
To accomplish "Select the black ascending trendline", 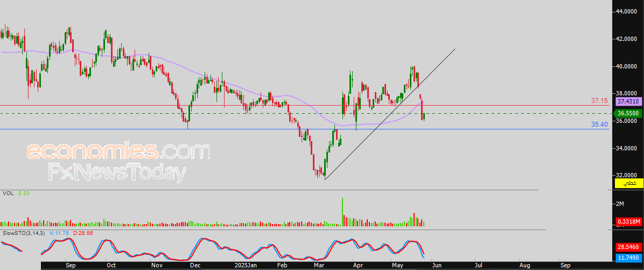I will pos(390,114).
